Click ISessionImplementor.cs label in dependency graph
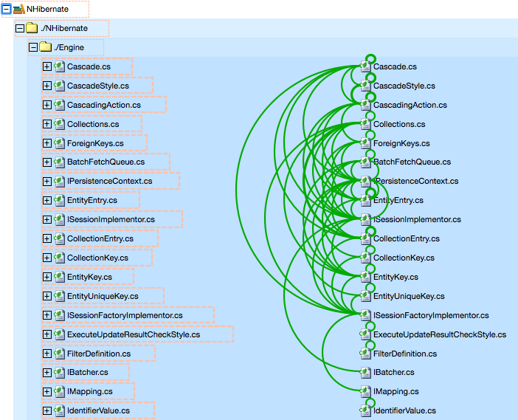Screen dimensions: 518x420 pyautogui.click(x=417, y=219)
